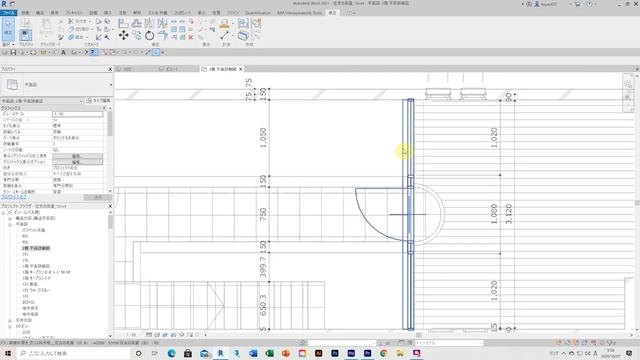Click the Create Assembly icon in 作成 panel

(x=243, y=23)
